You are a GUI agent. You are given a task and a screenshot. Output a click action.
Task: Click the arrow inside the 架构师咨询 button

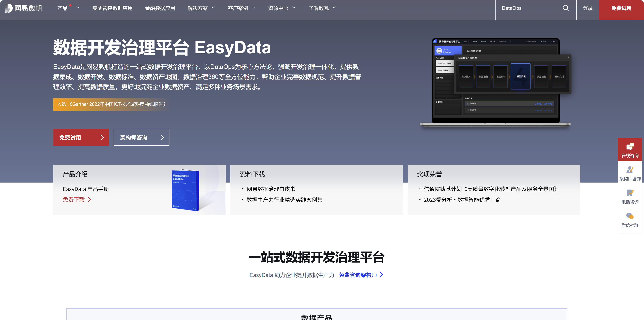[x=162, y=137]
